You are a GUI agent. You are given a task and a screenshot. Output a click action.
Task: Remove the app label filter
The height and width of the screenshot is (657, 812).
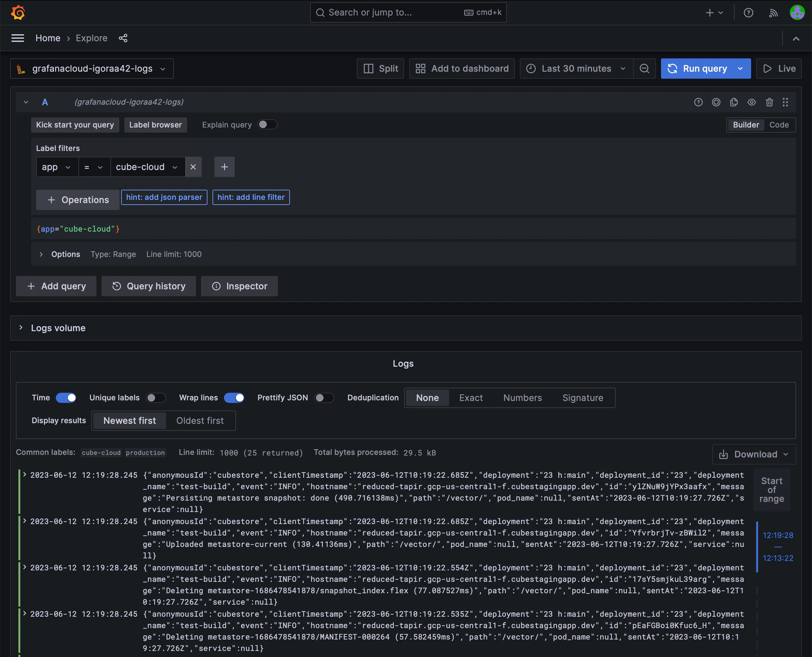click(193, 167)
